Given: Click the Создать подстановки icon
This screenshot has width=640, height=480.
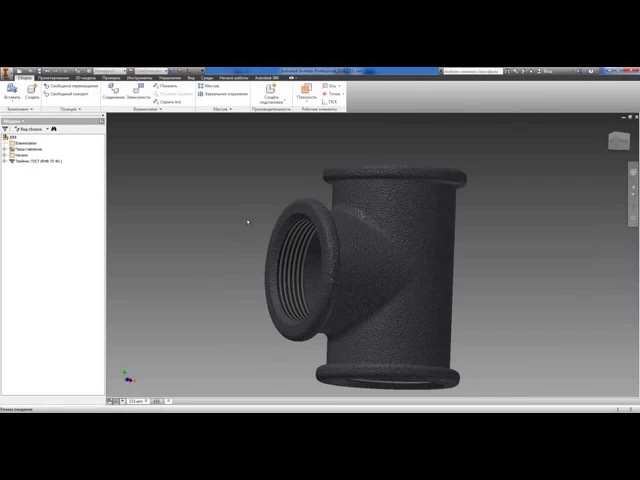Looking at the screenshot, I should (271, 91).
